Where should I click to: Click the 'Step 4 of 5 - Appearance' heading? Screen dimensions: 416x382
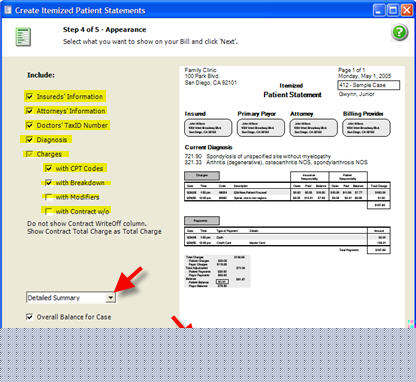105,29
